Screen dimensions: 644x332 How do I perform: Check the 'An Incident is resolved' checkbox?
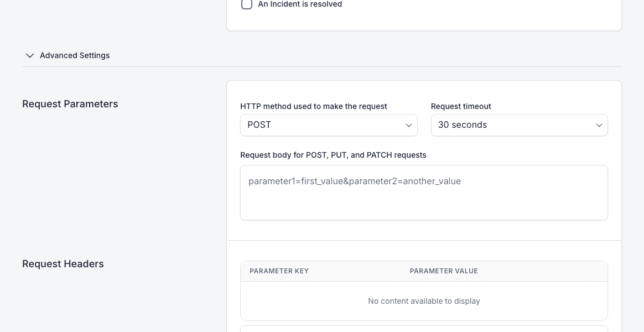pyautogui.click(x=246, y=4)
